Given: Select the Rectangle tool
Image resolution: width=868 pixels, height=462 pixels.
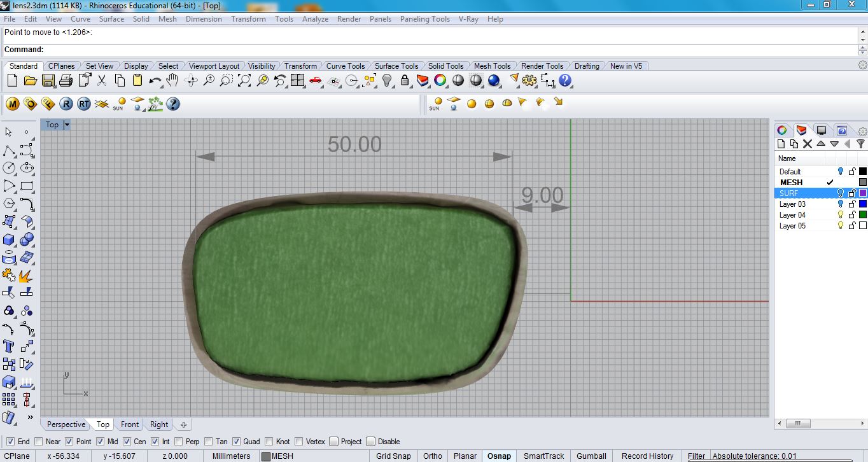Looking at the screenshot, I should (27, 186).
